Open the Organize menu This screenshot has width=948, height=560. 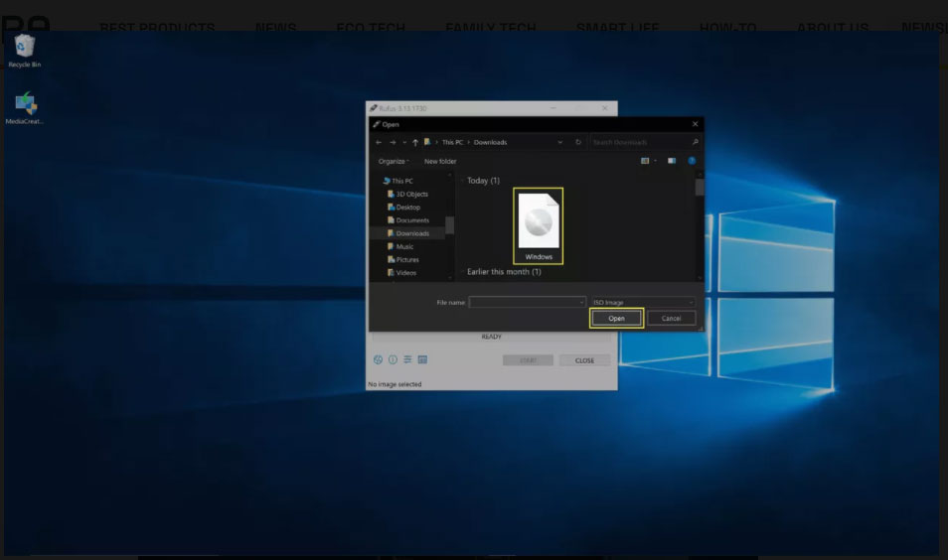[x=394, y=161]
